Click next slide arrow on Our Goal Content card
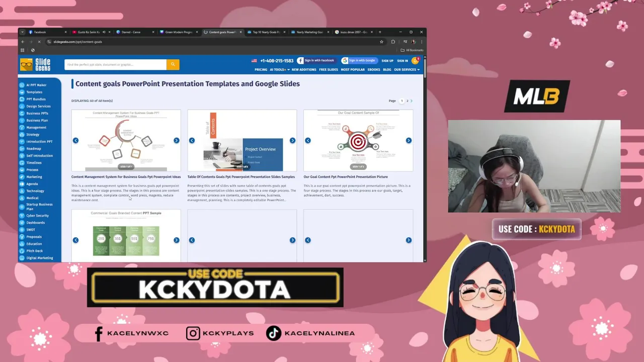Viewport: 644px width, 362px height. click(409, 140)
